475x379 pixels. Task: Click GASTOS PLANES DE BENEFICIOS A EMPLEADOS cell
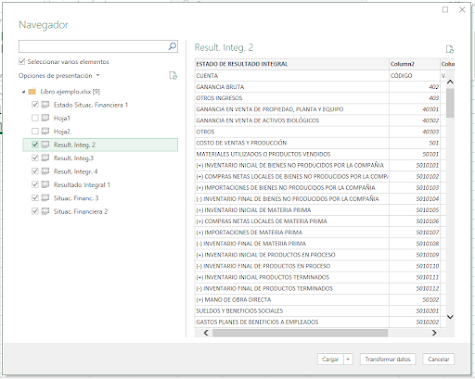pos(292,322)
